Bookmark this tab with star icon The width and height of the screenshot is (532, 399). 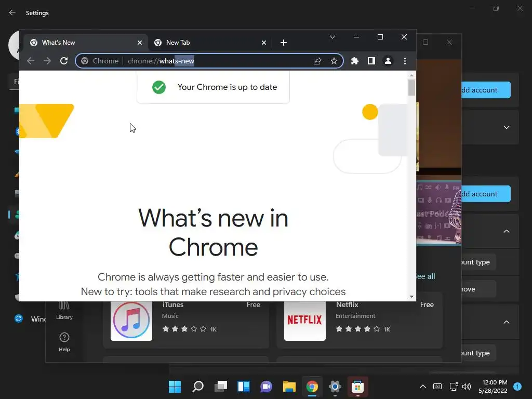[x=334, y=61]
